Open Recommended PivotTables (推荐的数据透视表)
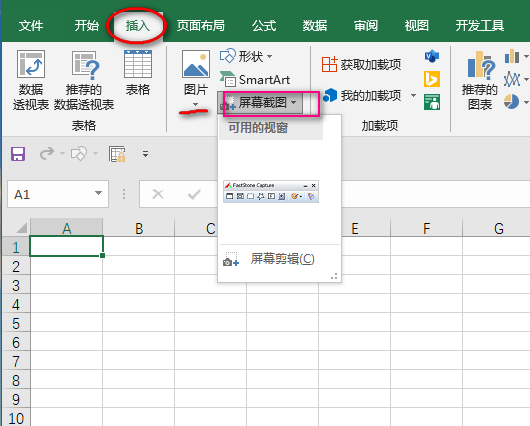Image resolution: width=530 pixels, height=426 pixels. point(84,80)
